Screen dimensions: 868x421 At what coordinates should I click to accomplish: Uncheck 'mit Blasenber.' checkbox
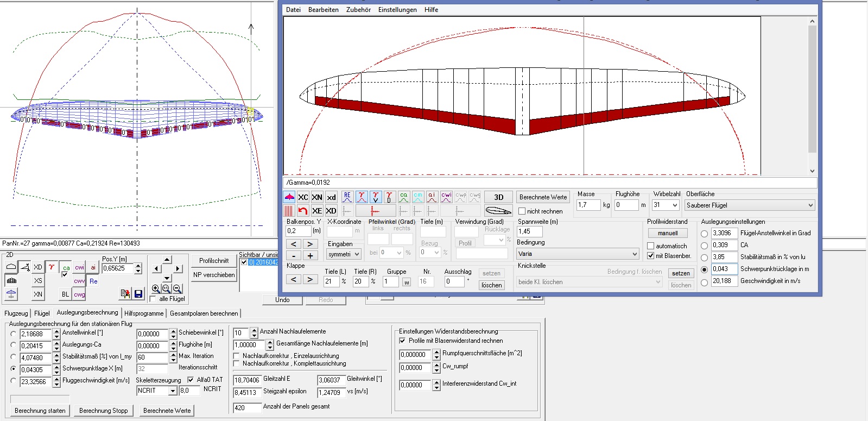[651, 256]
